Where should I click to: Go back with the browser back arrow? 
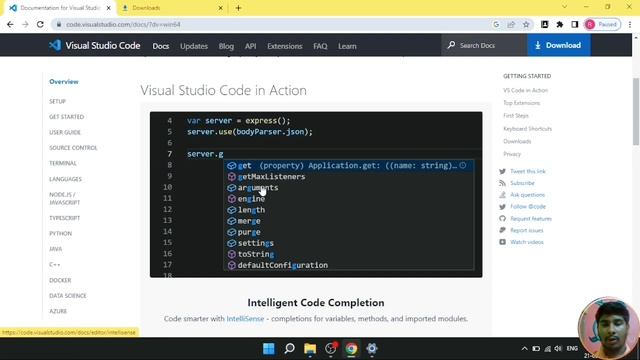10,24
